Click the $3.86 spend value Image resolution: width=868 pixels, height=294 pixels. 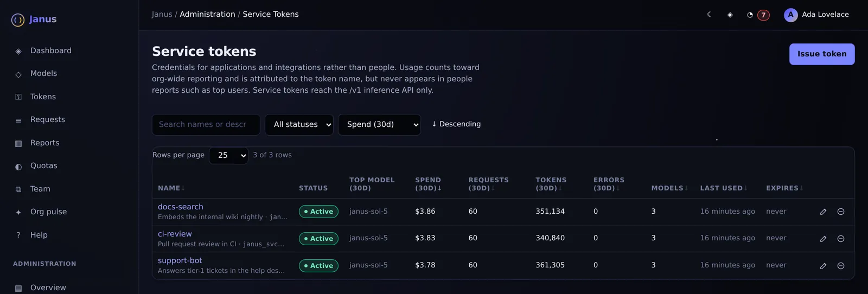point(425,212)
